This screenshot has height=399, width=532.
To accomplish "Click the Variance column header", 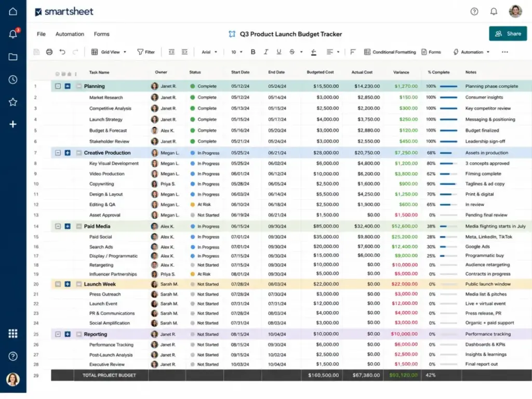I will pos(401,72).
